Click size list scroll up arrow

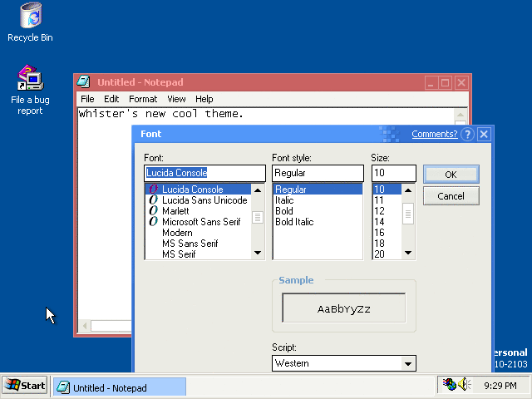[408, 190]
